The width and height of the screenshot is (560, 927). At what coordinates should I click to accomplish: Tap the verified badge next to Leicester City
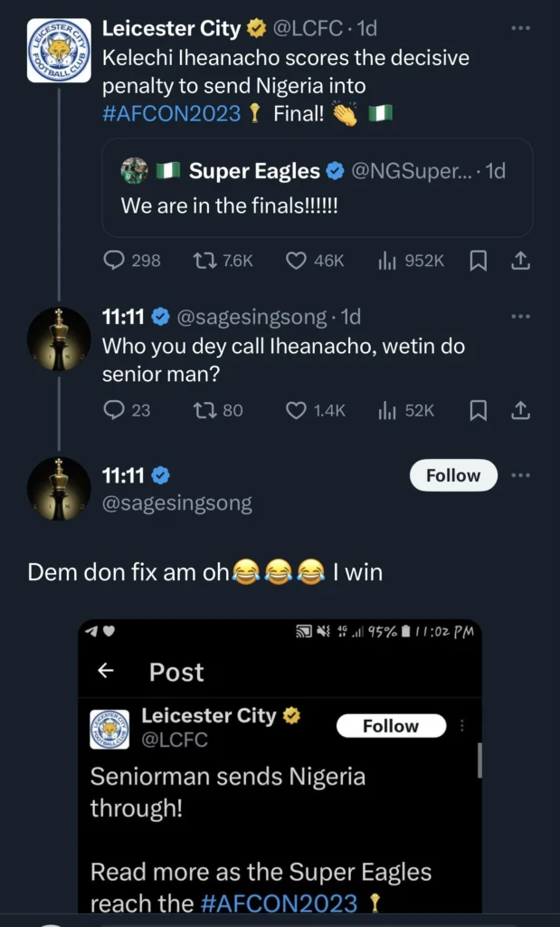click(256, 27)
